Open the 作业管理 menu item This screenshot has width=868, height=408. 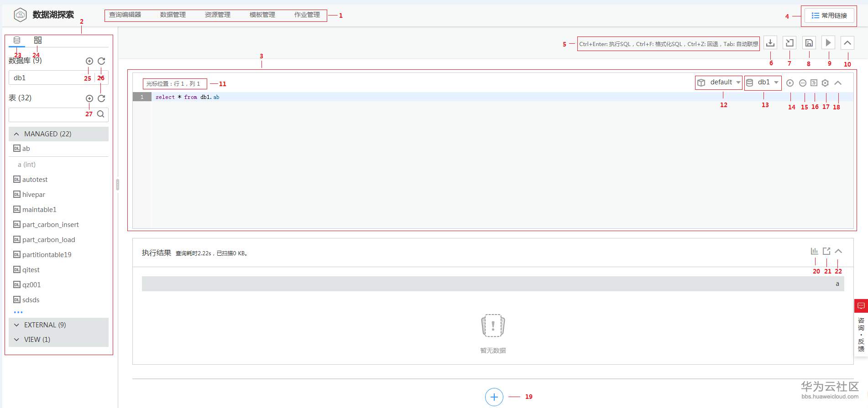(307, 15)
